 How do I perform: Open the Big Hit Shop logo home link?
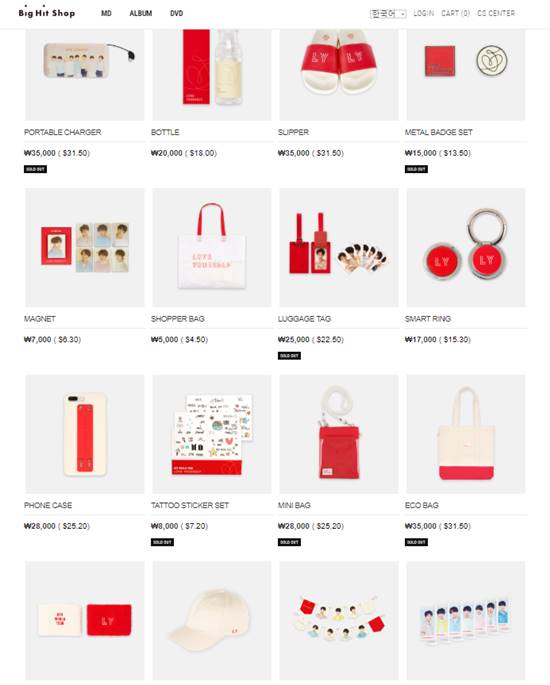click(47, 12)
